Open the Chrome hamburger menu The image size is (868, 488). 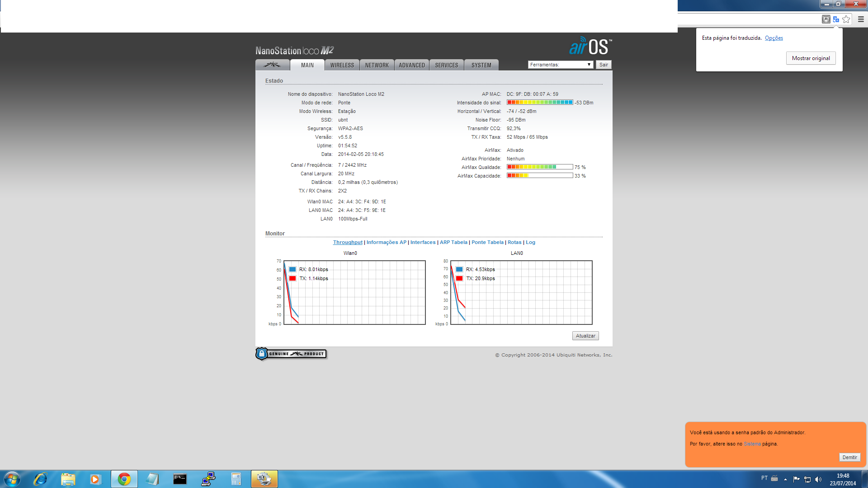pyautogui.click(x=861, y=19)
